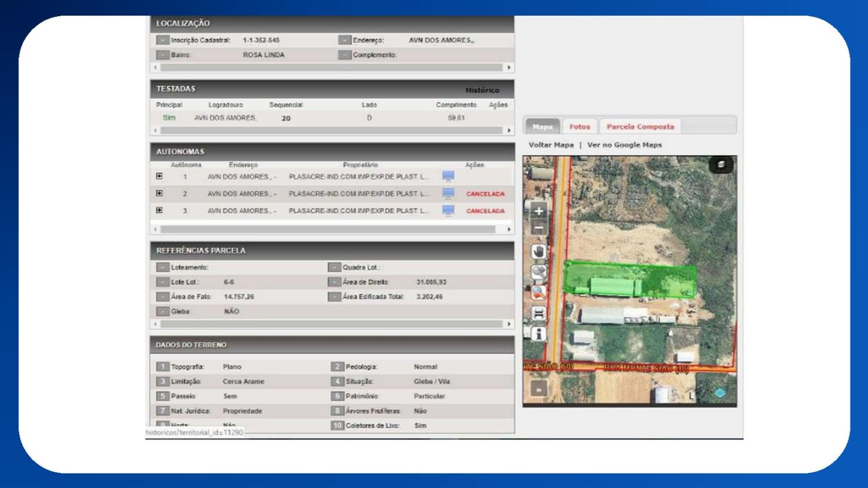The width and height of the screenshot is (868, 488).
Task: Click monitor icon for Autônoma 2 row
Action: click(448, 194)
